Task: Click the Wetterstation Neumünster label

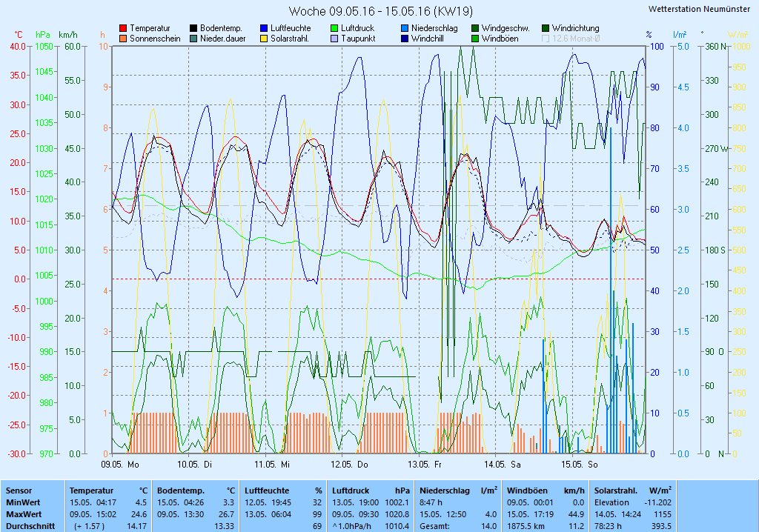Action: (x=699, y=9)
